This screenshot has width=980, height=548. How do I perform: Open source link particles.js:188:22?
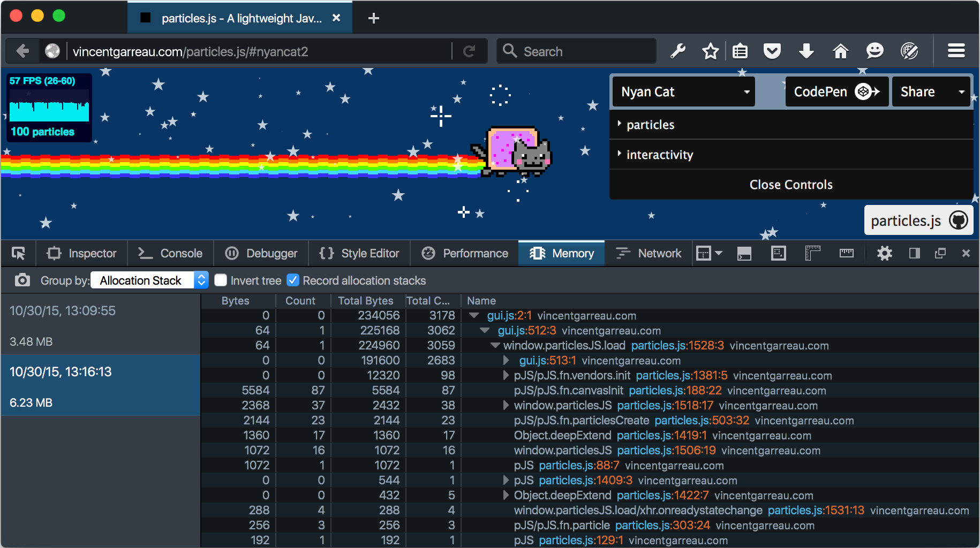point(675,391)
